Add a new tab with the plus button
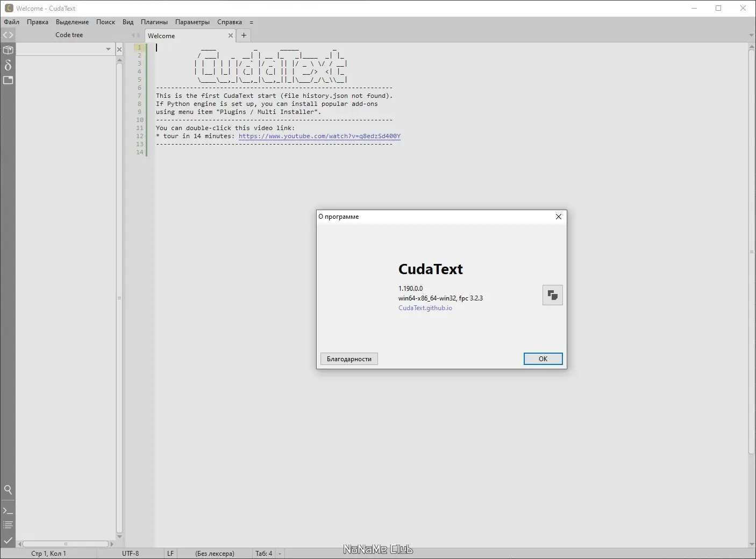Screen dimensions: 756x559 [244, 35]
